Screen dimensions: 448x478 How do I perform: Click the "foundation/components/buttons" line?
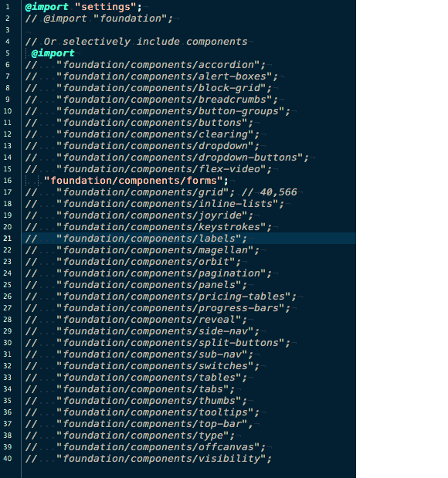140,123
